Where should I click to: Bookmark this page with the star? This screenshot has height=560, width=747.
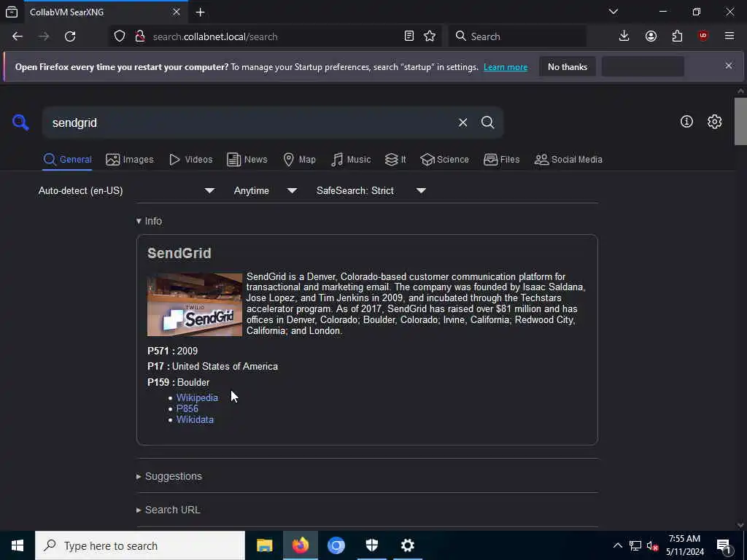pos(430,36)
